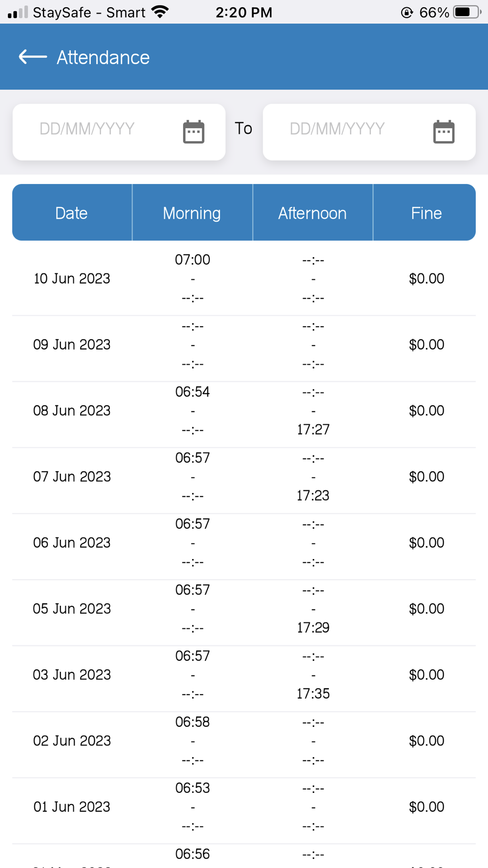Open the end date calendar icon

click(x=444, y=132)
